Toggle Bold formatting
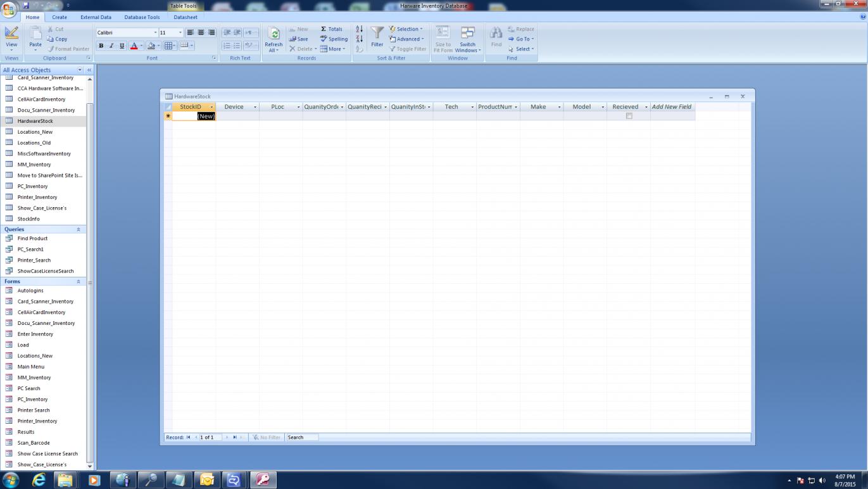The image size is (868, 489). tap(101, 46)
